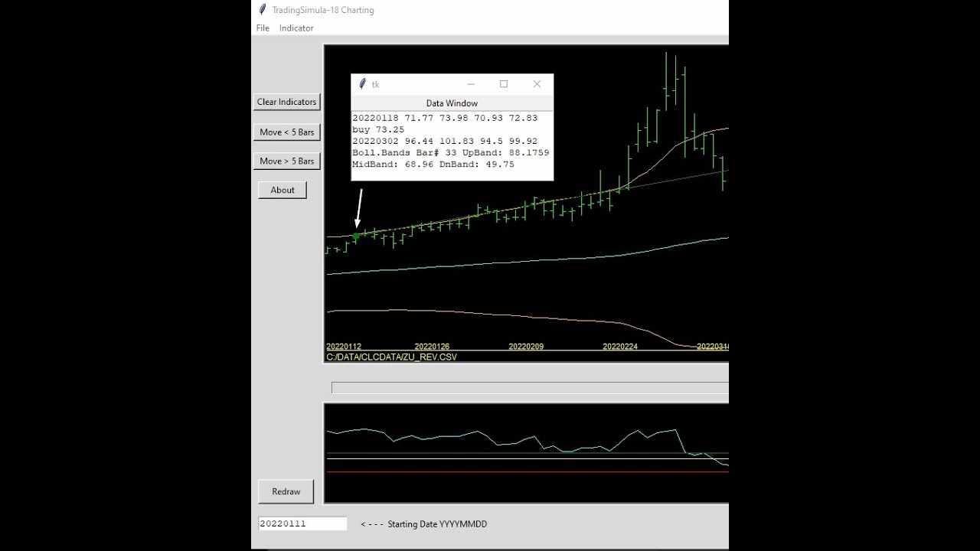Screen dimensions: 980x551
Task: Focus the starting date input field
Action: pyautogui.click(x=302, y=524)
